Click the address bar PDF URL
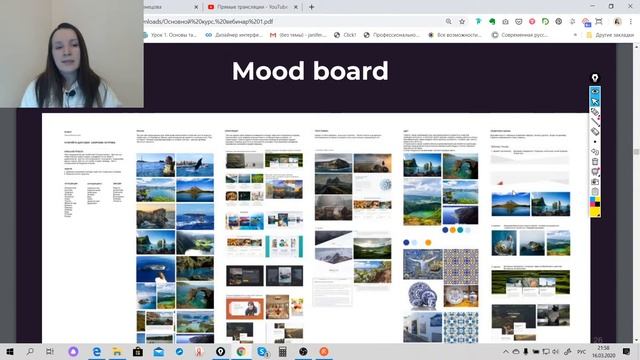 [x=208, y=21]
